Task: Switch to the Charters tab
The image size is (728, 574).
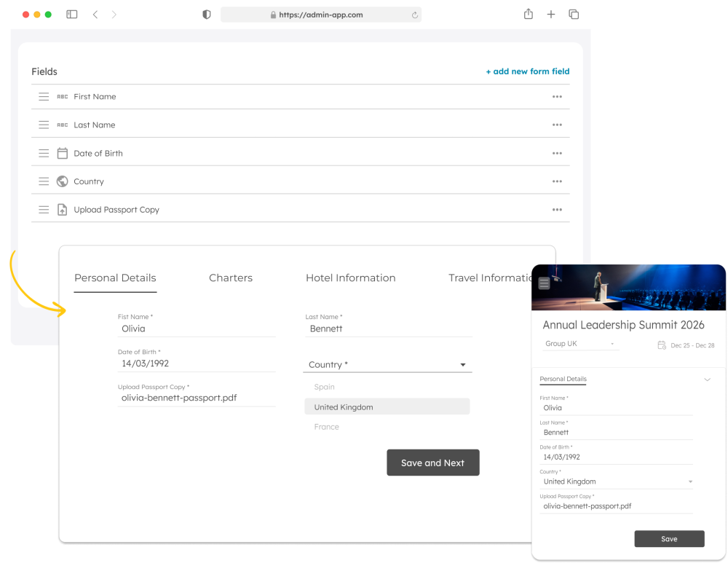Action: click(231, 278)
